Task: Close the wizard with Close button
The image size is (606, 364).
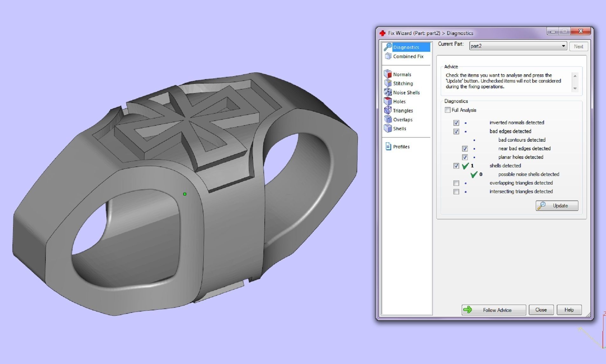Action: [541, 310]
